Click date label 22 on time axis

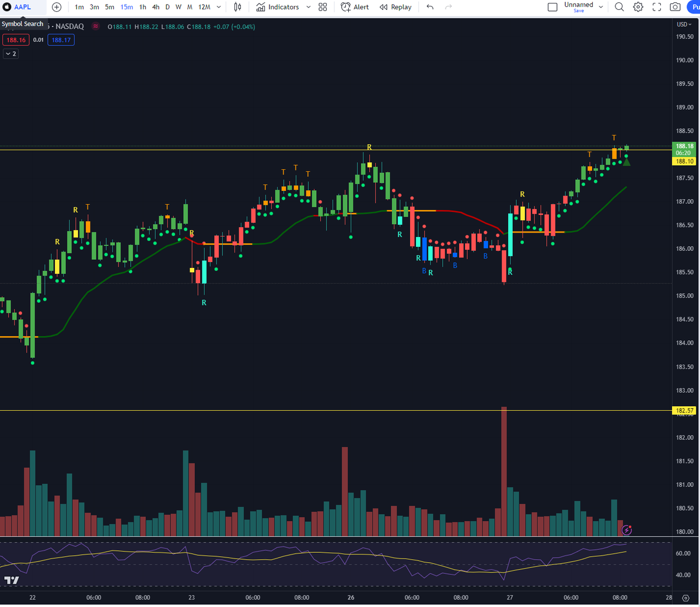coord(33,598)
